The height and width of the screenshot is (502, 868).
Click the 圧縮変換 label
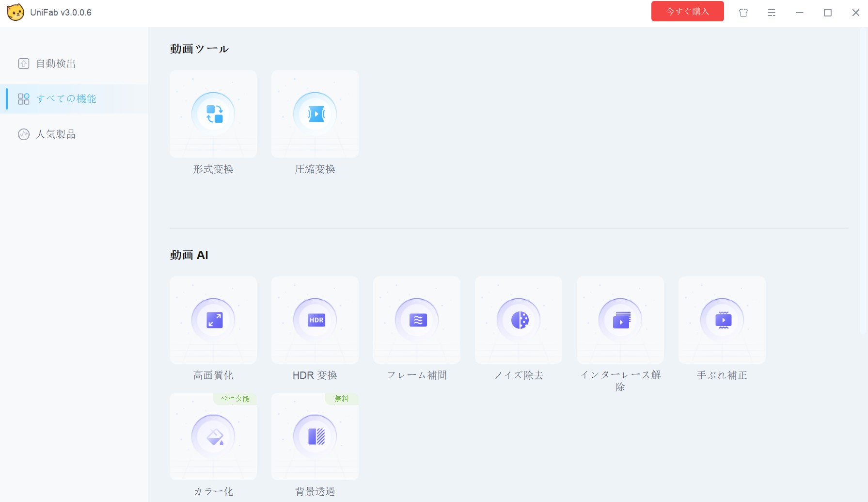click(x=315, y=169)
